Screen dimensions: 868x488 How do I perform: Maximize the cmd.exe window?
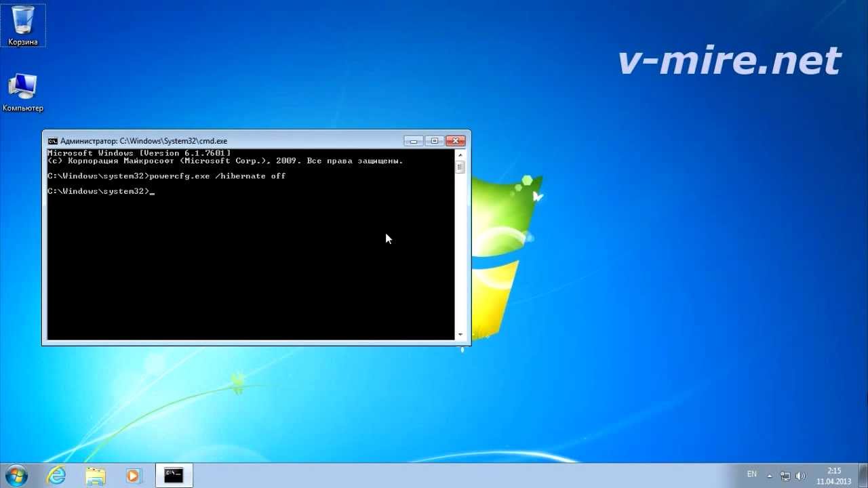pyautogui.click(x=435, y=141)
